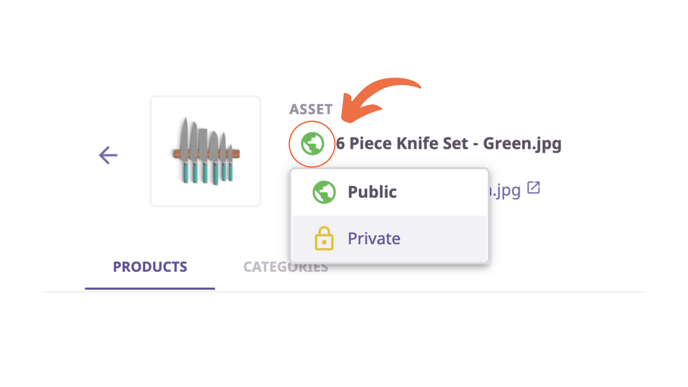The width and height of the screenshot is (688, 387).
Task: Click the orange curved annotation arrow
Action: 380,100
